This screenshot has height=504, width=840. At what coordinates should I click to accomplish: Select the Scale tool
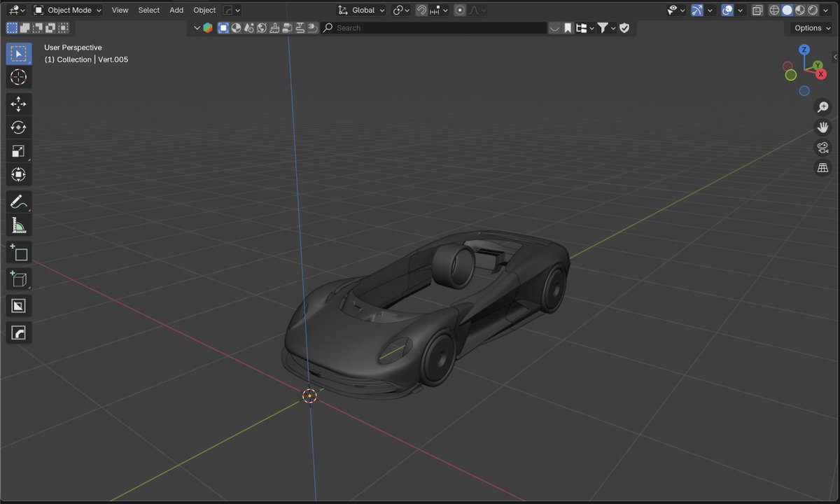tap(19, 151)
